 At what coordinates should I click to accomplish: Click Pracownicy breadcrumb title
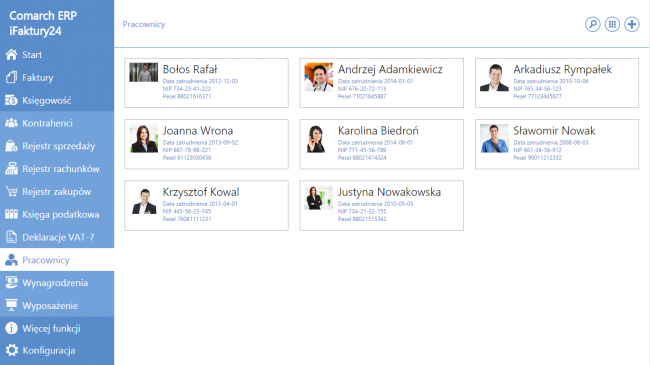click(x=144, y=24)
